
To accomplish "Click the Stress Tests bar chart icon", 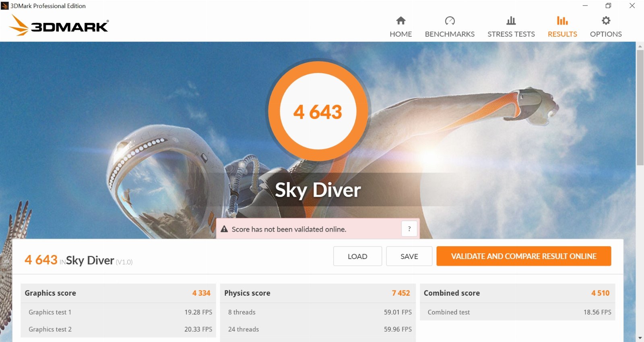I will click(x=511, y=21).
